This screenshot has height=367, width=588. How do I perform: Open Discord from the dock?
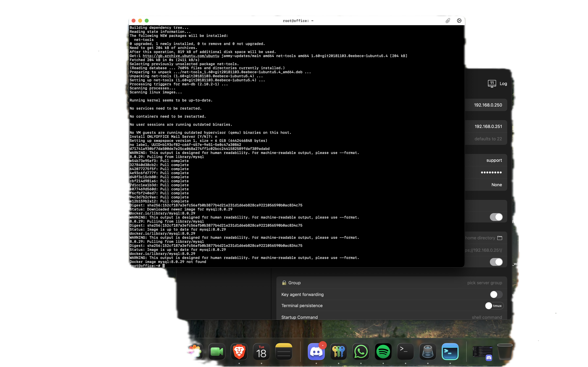click(x=316, y=352)
